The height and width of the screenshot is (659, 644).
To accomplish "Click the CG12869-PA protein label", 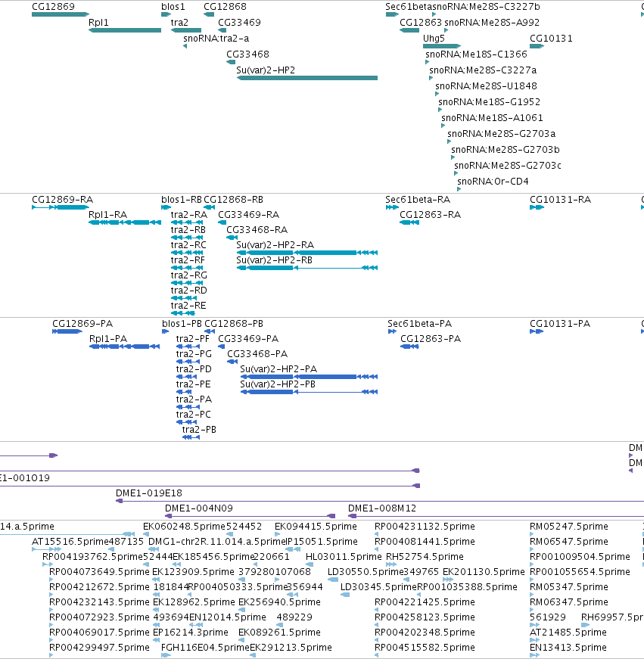I will pos(82,324).
